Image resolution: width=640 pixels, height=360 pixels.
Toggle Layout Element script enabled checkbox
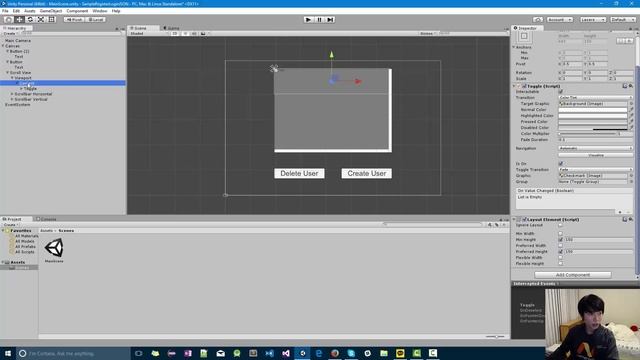[524, 220]
